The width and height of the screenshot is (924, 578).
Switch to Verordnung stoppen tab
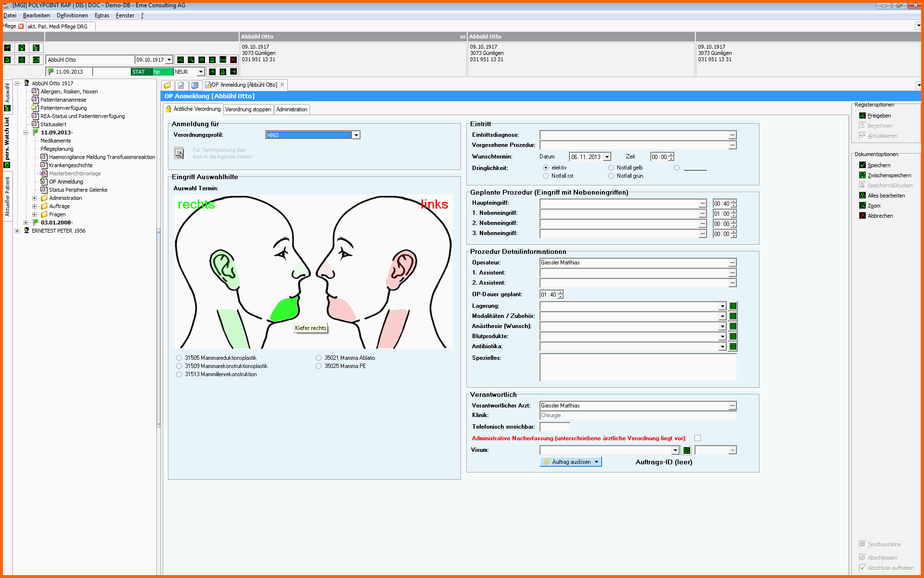point(248,109)
